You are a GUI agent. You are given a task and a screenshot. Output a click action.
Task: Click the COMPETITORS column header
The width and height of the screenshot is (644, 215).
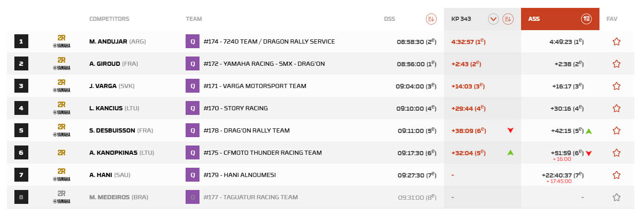[109, 19]
